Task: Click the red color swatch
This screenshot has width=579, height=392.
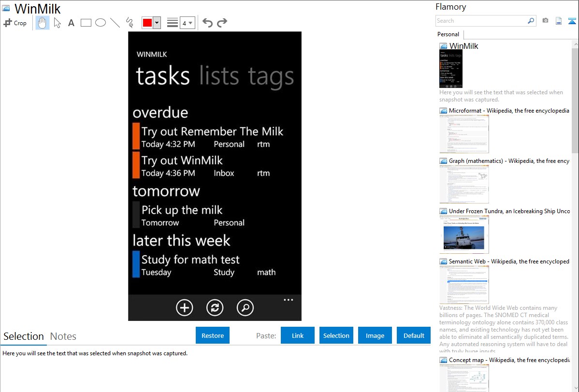Action: (x=147, y=23)
